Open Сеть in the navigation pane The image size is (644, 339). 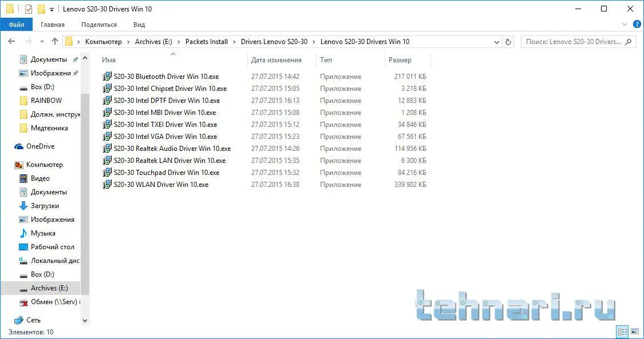(33, 320)
